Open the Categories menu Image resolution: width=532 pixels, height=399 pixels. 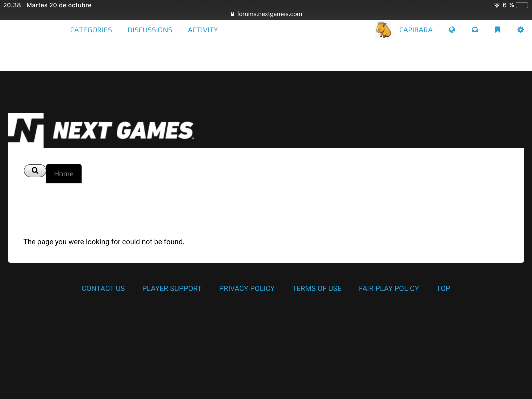(91, 30)
